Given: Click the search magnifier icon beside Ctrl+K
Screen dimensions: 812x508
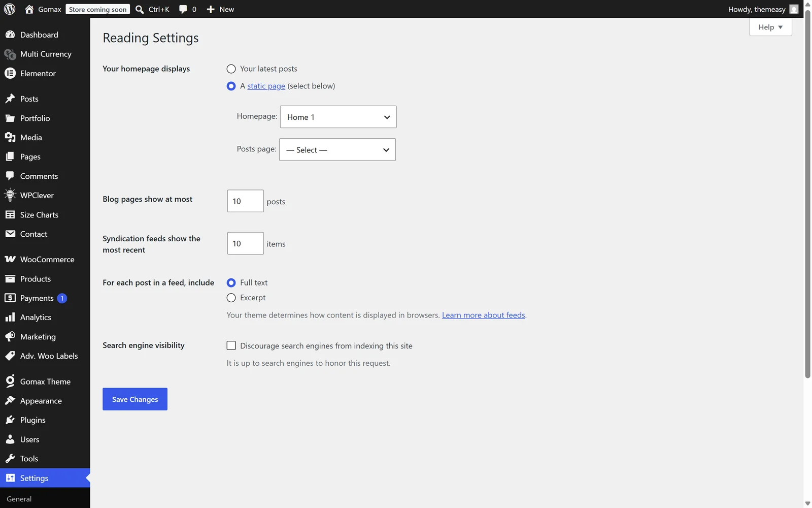Looking at the screenshot, I should 140,9.
